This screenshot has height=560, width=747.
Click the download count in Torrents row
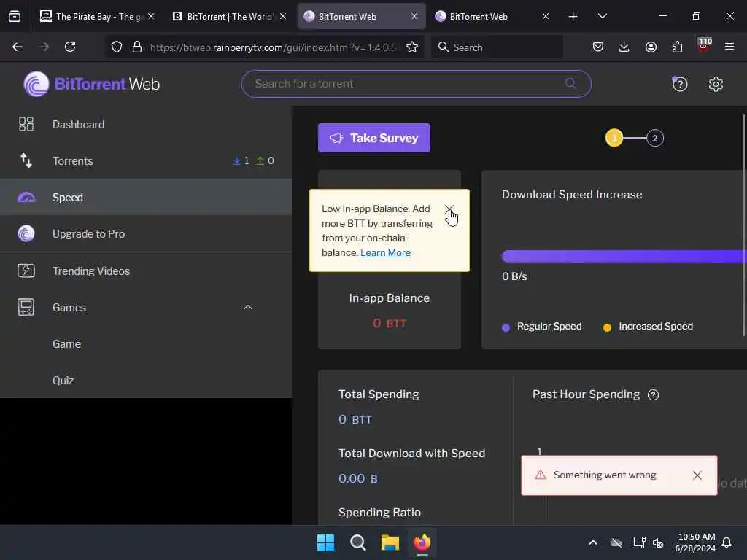pyautogui.click(x=241, y=161)
